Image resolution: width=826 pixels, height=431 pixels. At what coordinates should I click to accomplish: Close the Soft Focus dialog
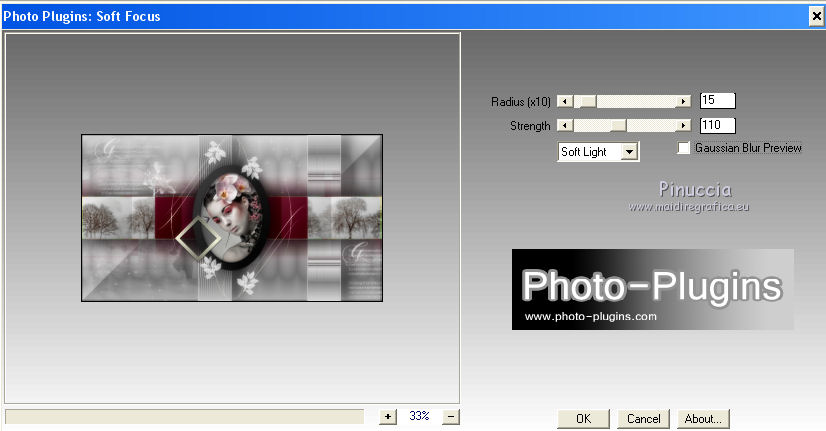pyautogui.click(x=817, y=16)
